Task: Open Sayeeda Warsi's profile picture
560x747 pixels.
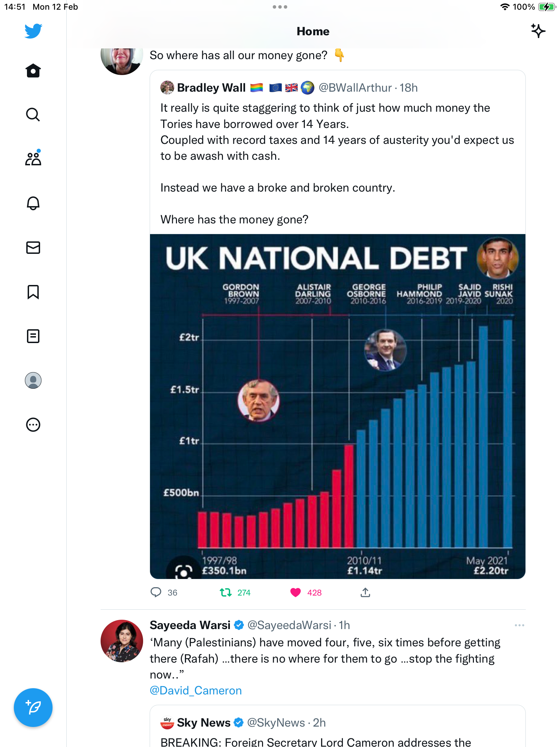Action: point(122,641)
